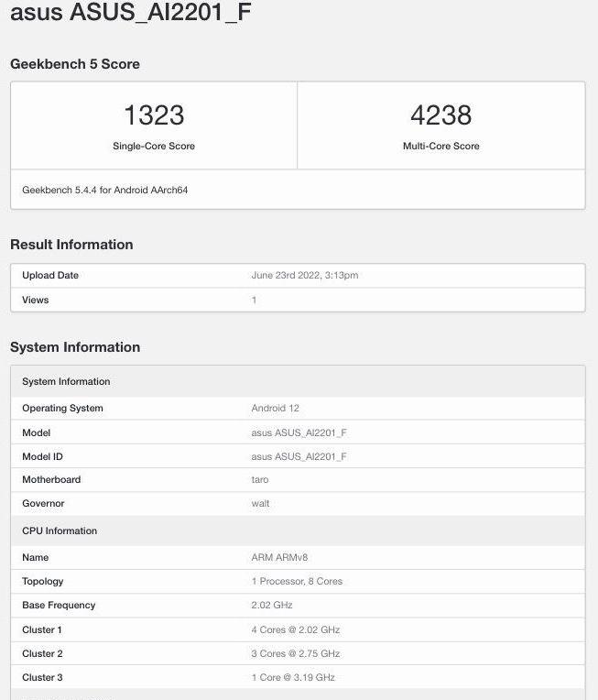Click the Geekbench 5 Score heading
The height and width of the screenshot is (700, 598).
[x=75, y=64]
